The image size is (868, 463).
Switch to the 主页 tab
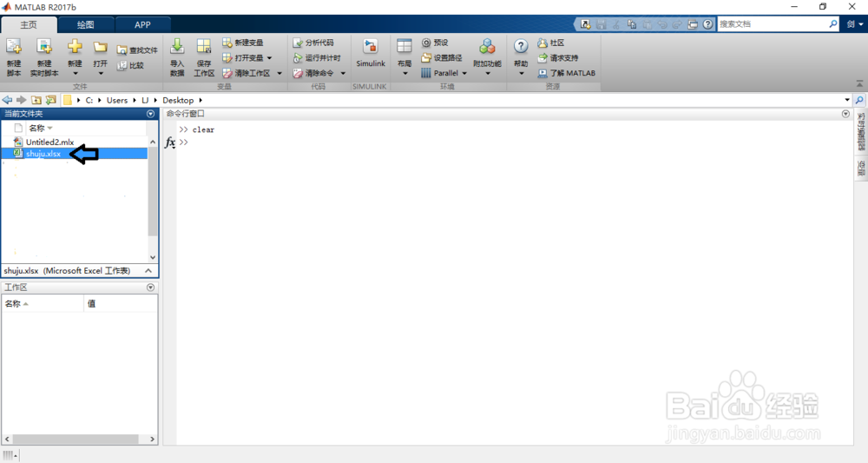tap(29, 25)
